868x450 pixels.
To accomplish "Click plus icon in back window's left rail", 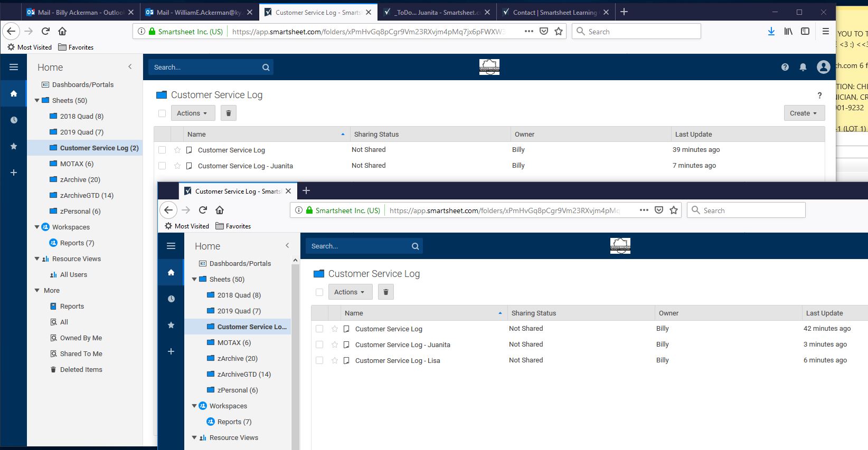I will tap(14, 173).
